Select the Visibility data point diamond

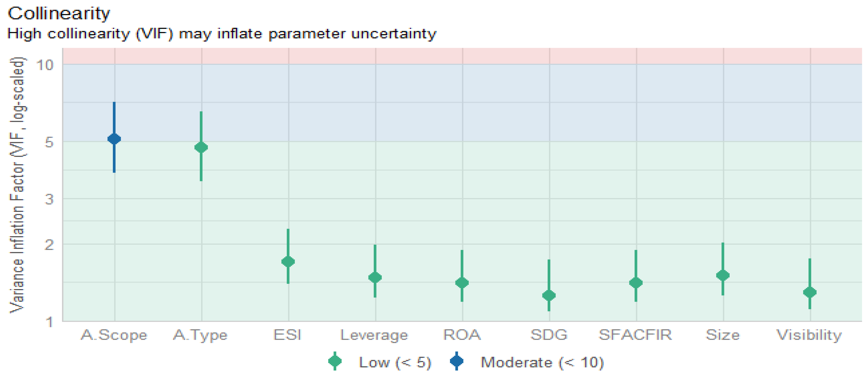point(810,292)
